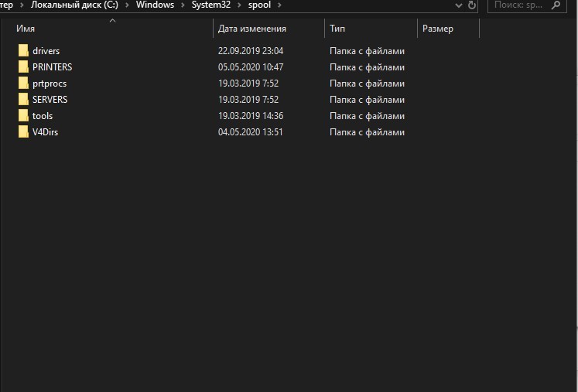Click the V4Dirs folder icon
The image size is (578, 392).
[x=23, y=132]
